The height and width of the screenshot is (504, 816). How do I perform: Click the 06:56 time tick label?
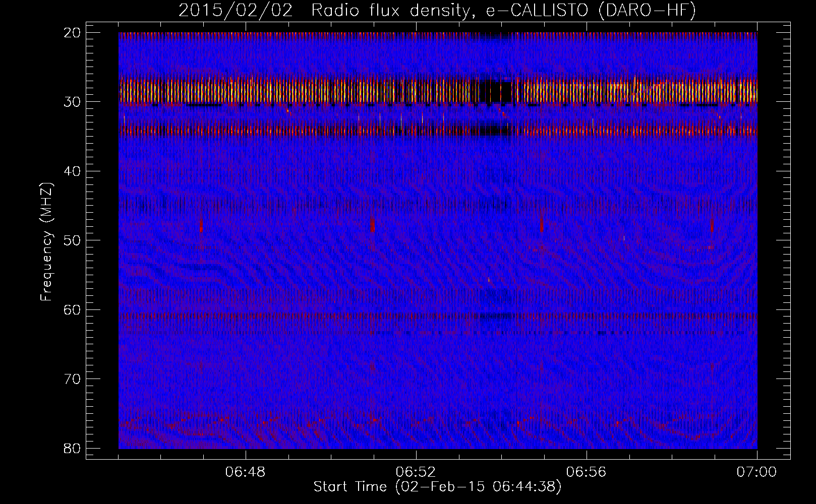tap(587, 473)
